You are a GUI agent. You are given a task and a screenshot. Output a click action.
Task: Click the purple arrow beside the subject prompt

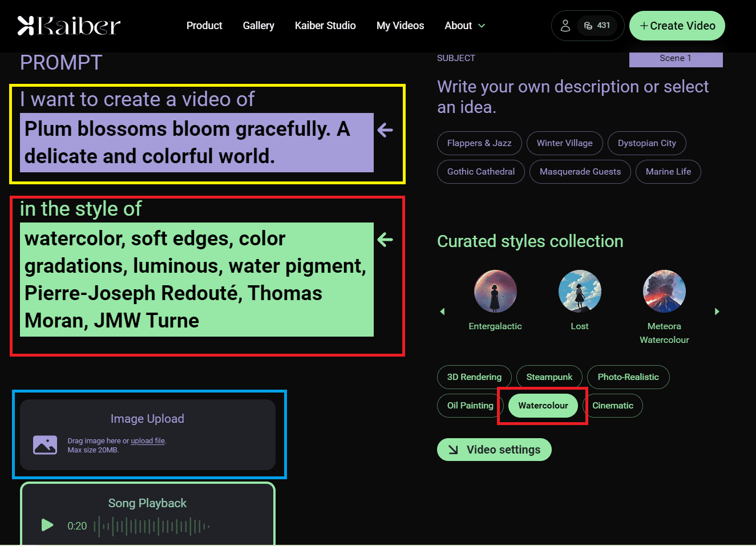(386, 130)
